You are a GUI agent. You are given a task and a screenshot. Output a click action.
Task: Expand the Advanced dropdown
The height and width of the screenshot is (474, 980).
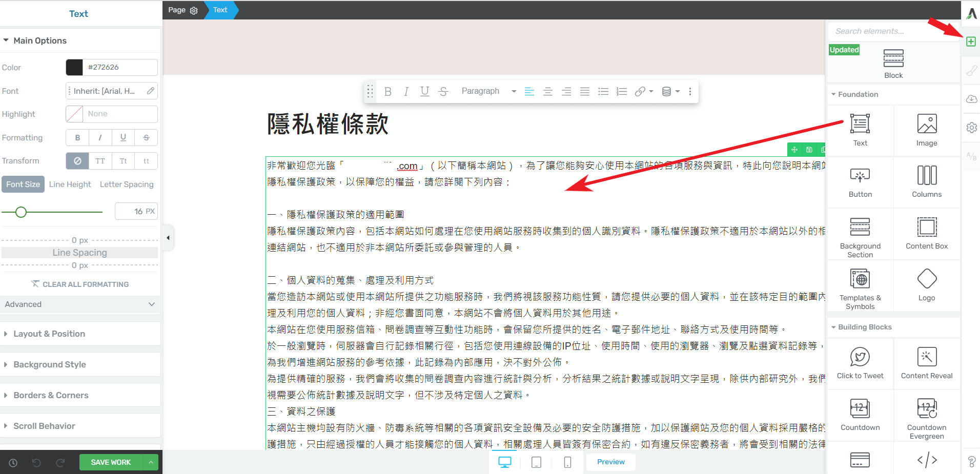80,304
